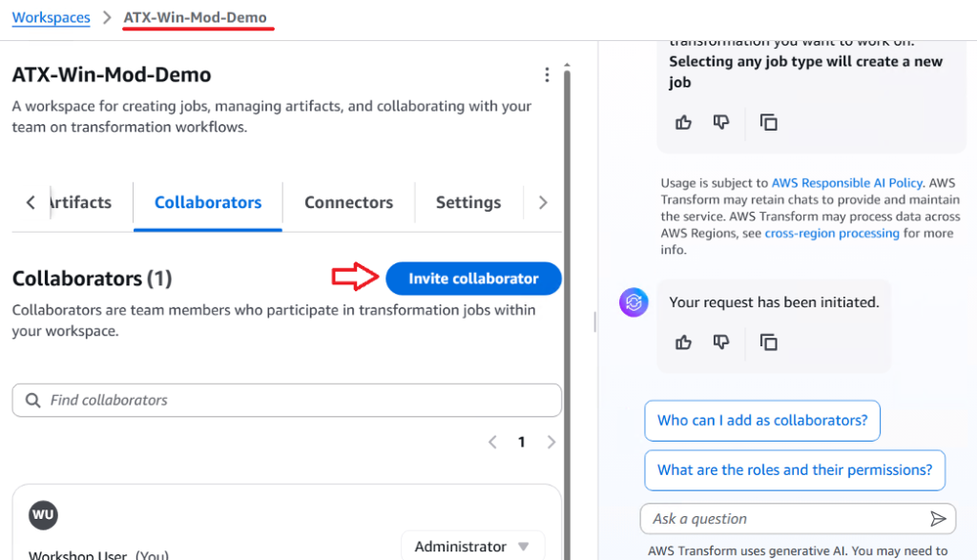Copy the 'request has been initiated' reply
Viewport: 977px width, 560px height.
(x=768, y=342)
